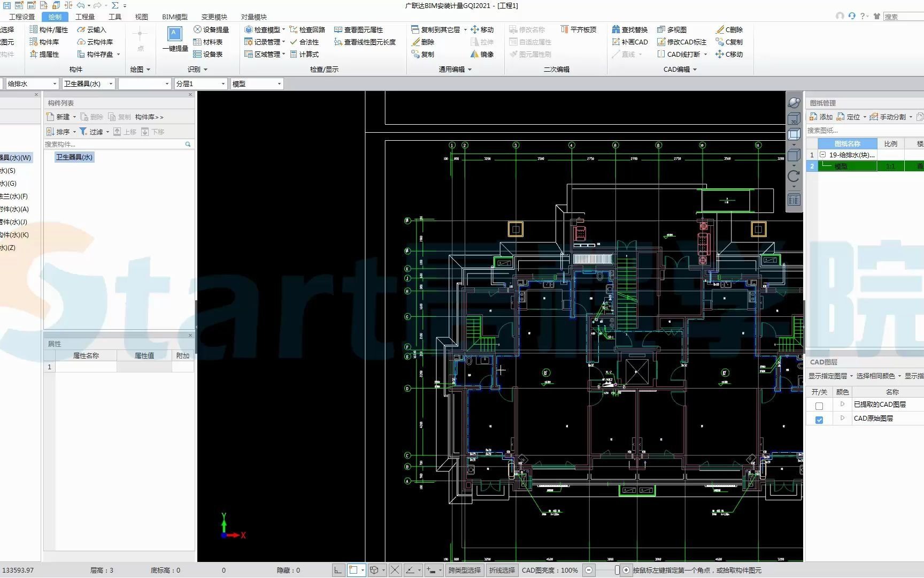Image resolution: width=924 pixels, height=578 pixels.
Task: Open 查找替换 find and replace
Action: click(x=629, y=29)
